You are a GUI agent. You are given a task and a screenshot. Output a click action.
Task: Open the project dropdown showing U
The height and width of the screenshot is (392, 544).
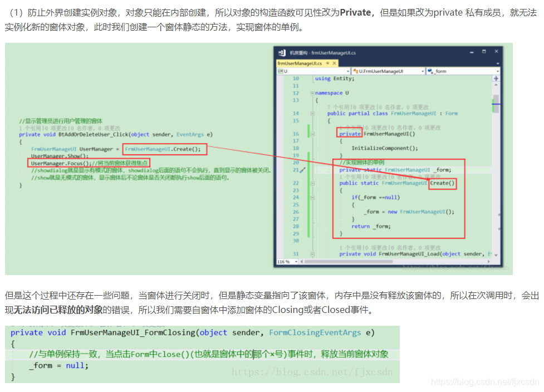pyautogui.click(x=313, y=71)
